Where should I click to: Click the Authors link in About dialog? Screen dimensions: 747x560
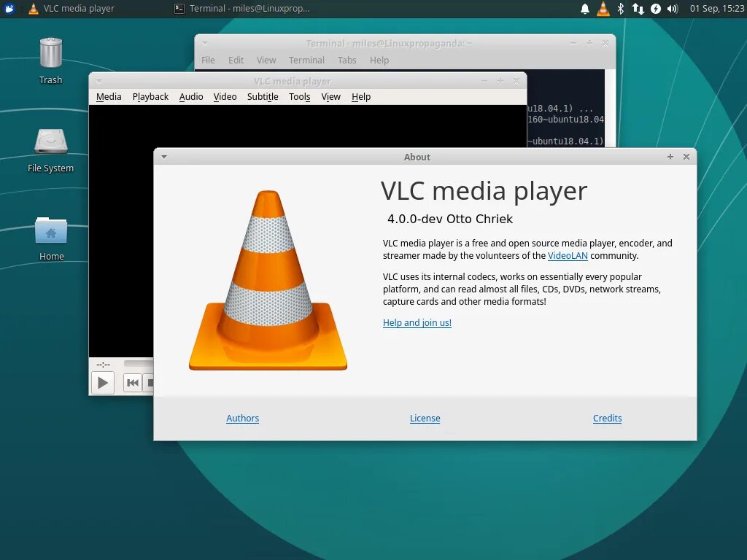pos(242,418)
